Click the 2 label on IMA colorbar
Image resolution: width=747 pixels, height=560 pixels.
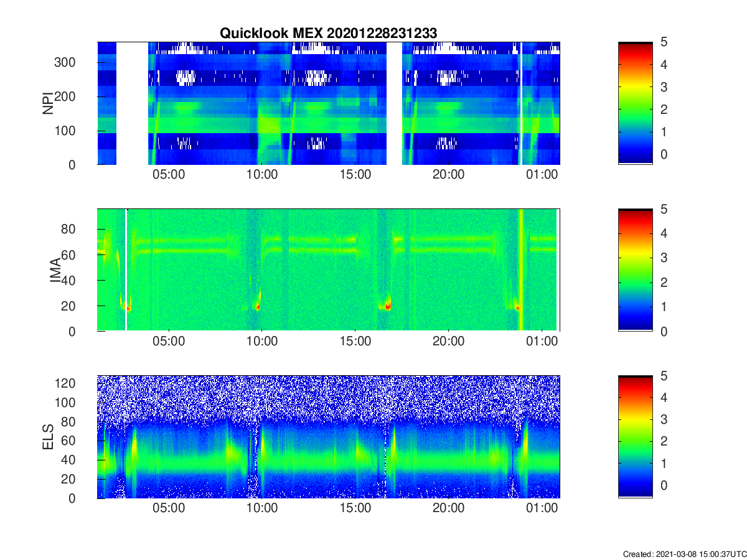click(x=664, y=282)
